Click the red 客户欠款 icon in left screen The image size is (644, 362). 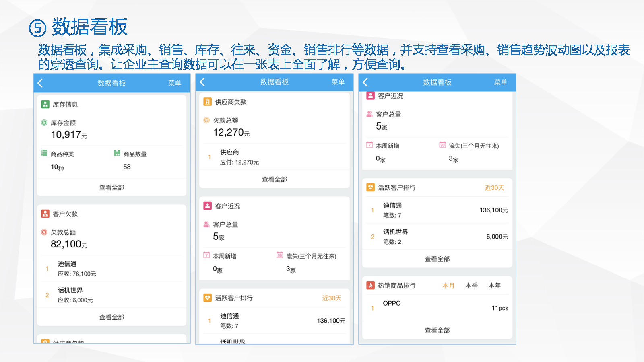(45, 214)
